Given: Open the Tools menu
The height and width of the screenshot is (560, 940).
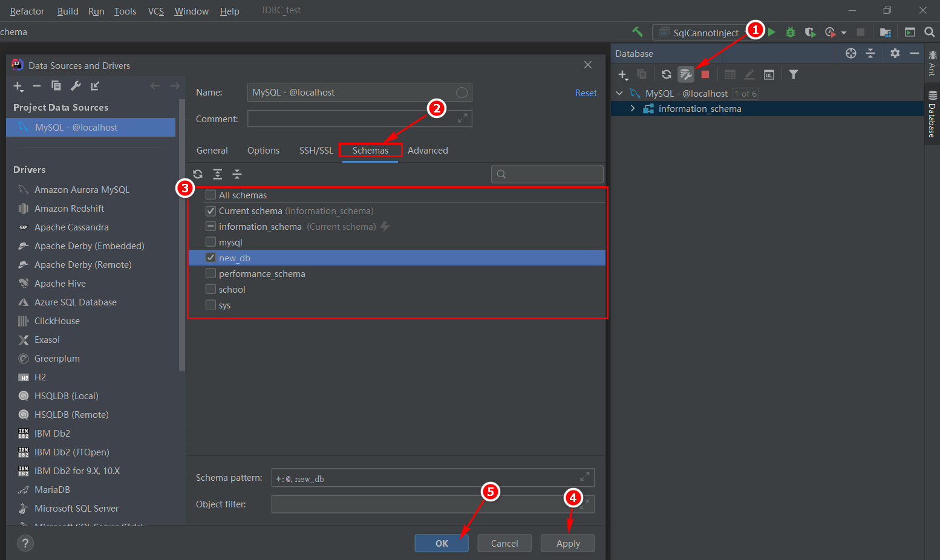Looking at the screenshot, I should [125, 11].
